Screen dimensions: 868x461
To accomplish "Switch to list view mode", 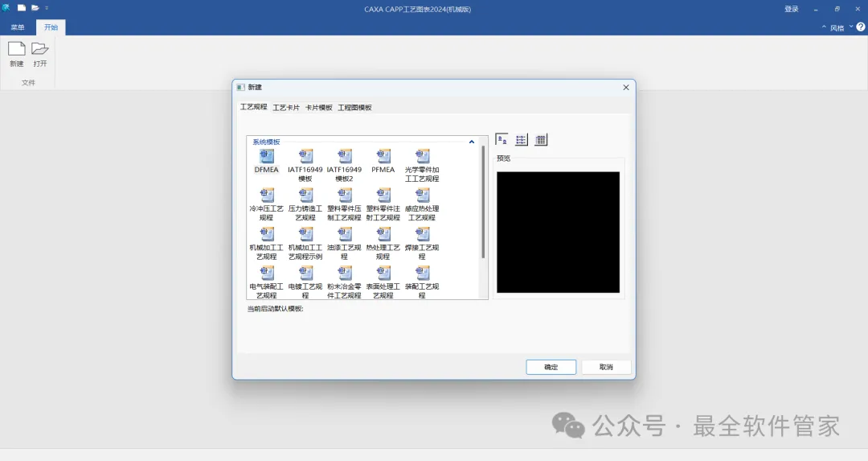I will point(522,140).
